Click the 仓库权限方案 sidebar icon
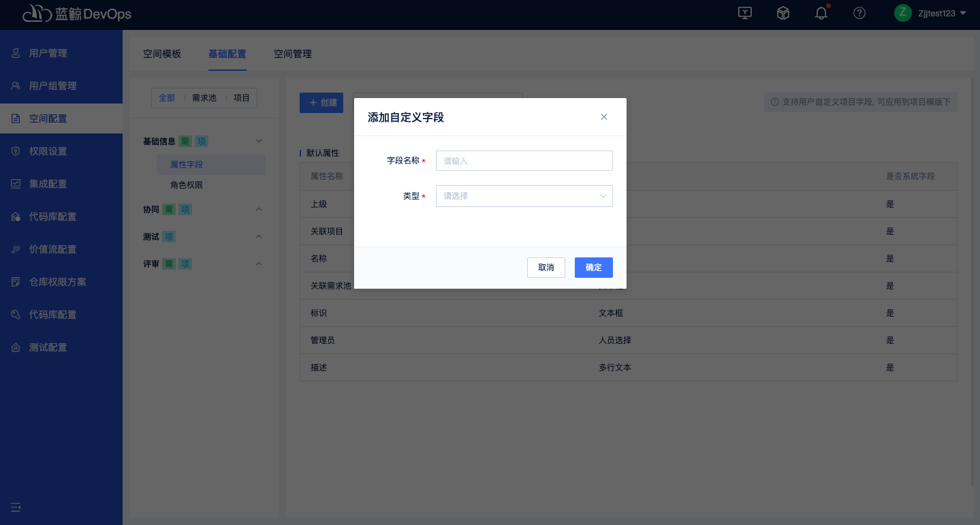The height and width of the screenshot is (525, 980). 16,282
